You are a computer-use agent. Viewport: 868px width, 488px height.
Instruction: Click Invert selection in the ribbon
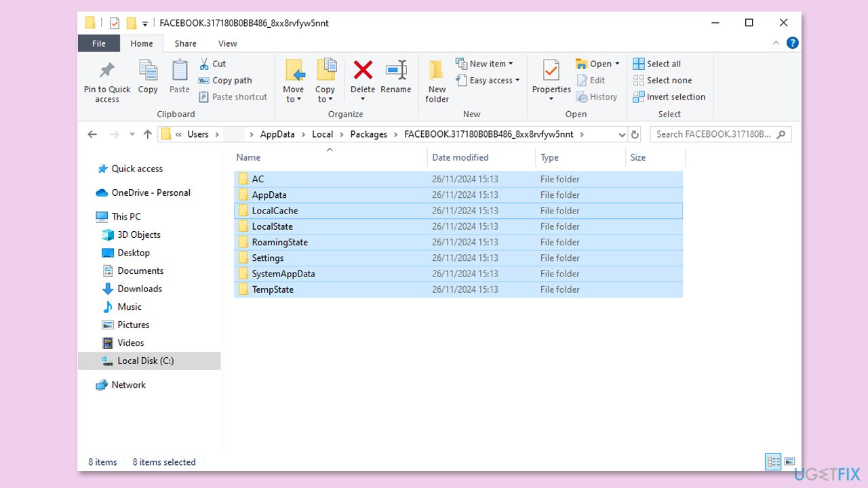tap(669, 97)
